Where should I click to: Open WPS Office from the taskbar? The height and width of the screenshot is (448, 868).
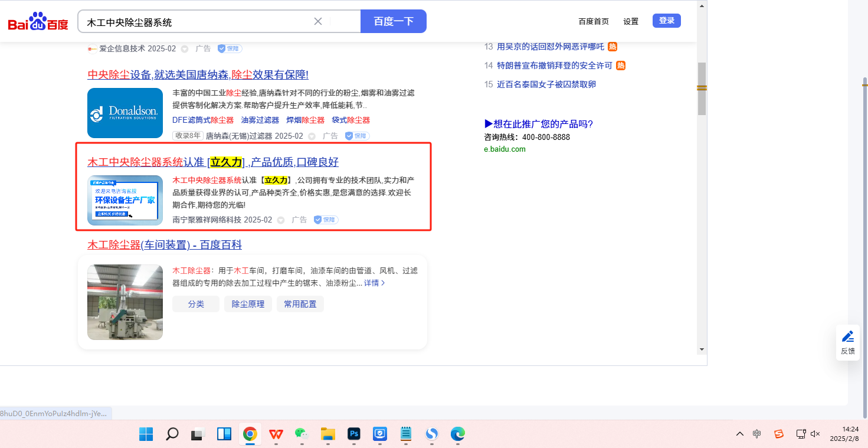tap(276, 434)
